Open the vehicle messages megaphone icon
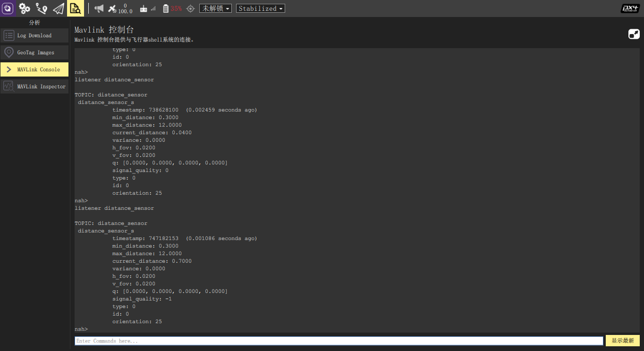This screenshot has height=351, width=644. coord(98,8)
